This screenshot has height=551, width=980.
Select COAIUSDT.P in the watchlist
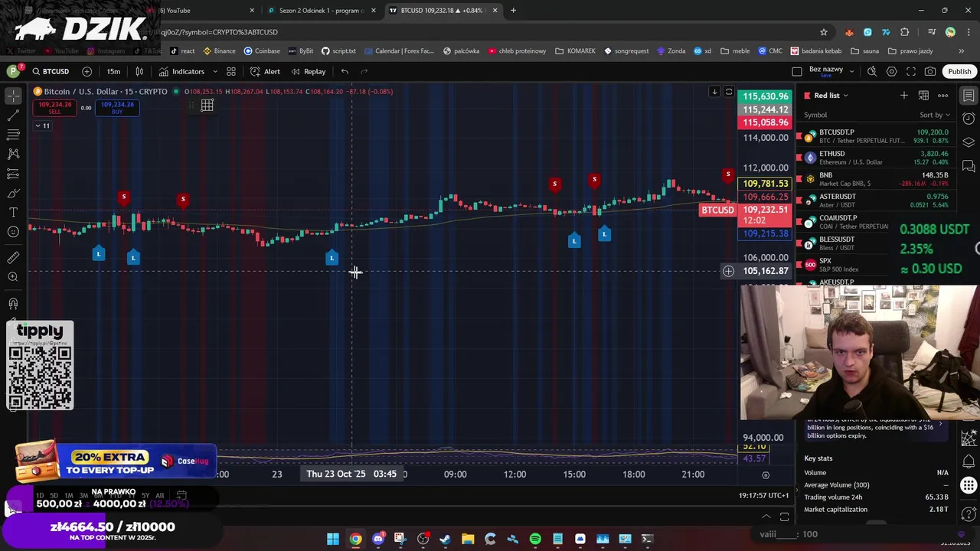point(877,222)
